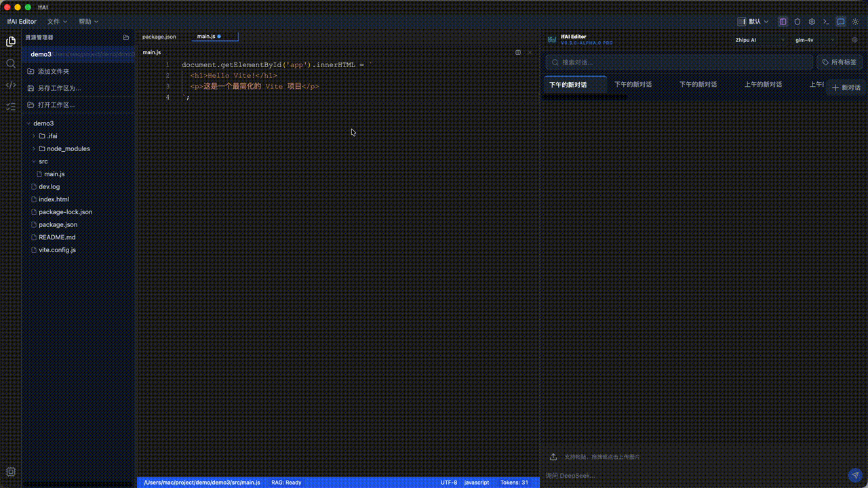
Task: Open the terminal icon in the title bar
Action: pos(826,21)
